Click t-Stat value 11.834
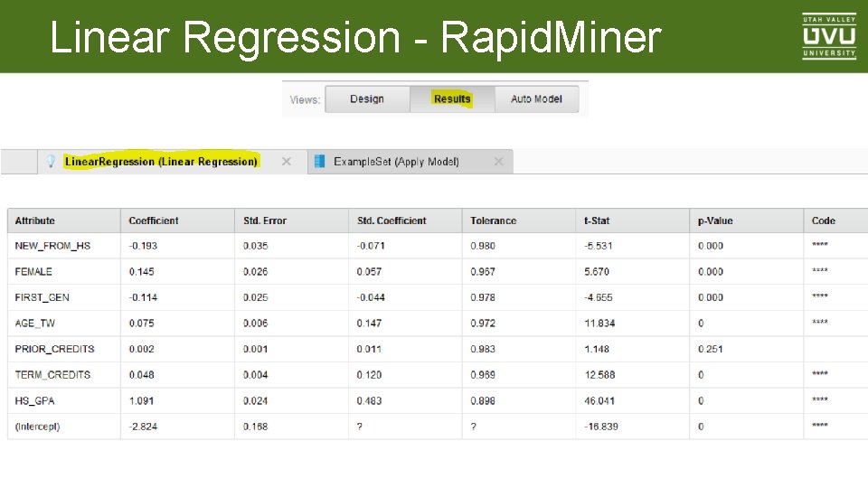 click(x=599, y=324)
